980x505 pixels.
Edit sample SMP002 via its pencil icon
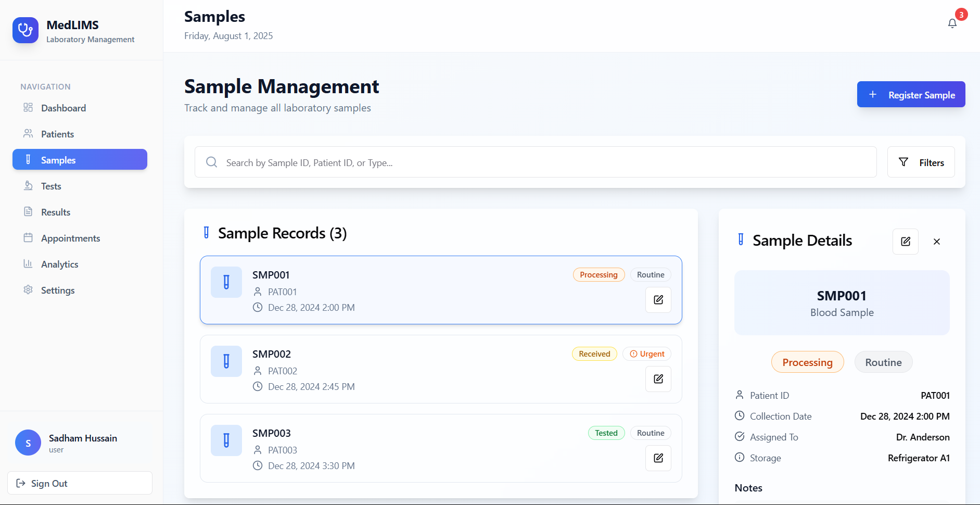click(x=658, y=379)
